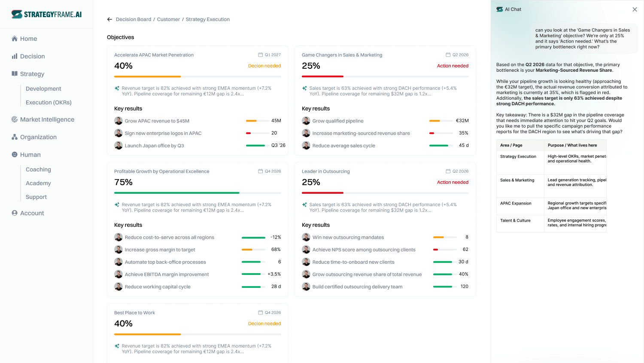Open Development under Strategy
Screen dimensions: 644x363
point(43,88)
